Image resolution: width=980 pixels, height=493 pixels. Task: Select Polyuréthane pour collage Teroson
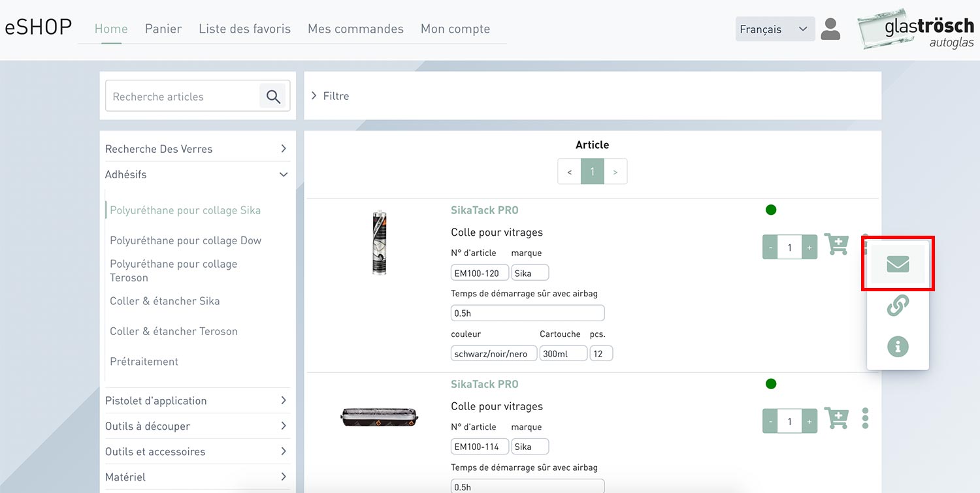pos(174,270)
